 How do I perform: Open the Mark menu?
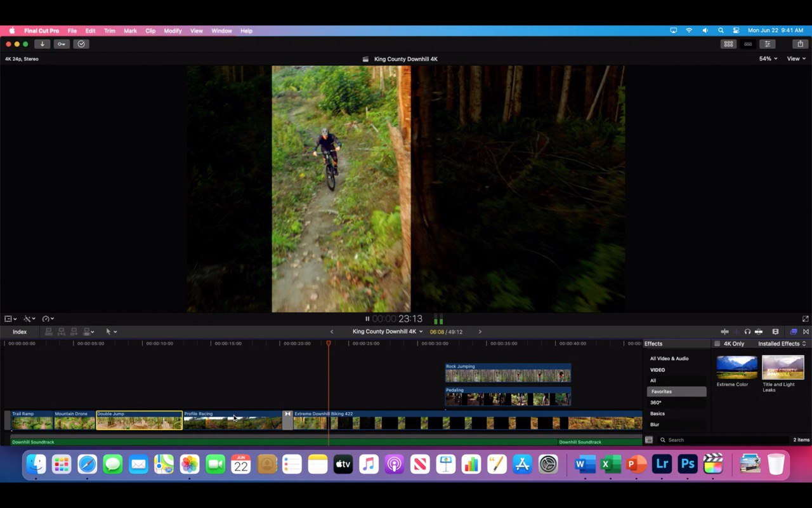coord(130,30)
